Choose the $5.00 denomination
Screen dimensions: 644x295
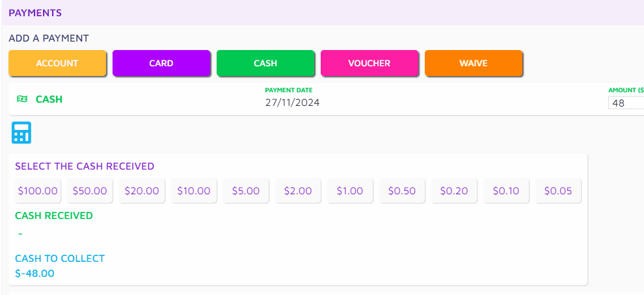coord(246,191)
